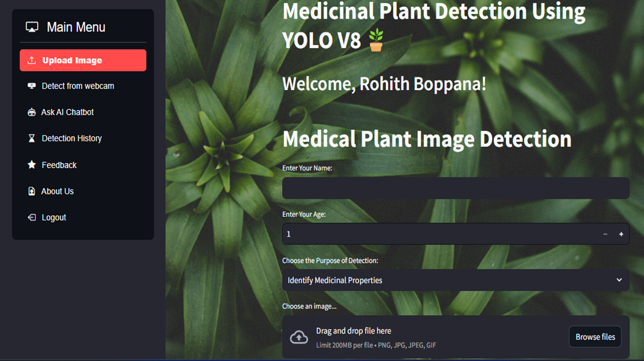Image resolution: width=644 pixels, height=361 pixels.
Task: Expand the Purpose of Detection chevron
Action: click(x=619, y=280)
